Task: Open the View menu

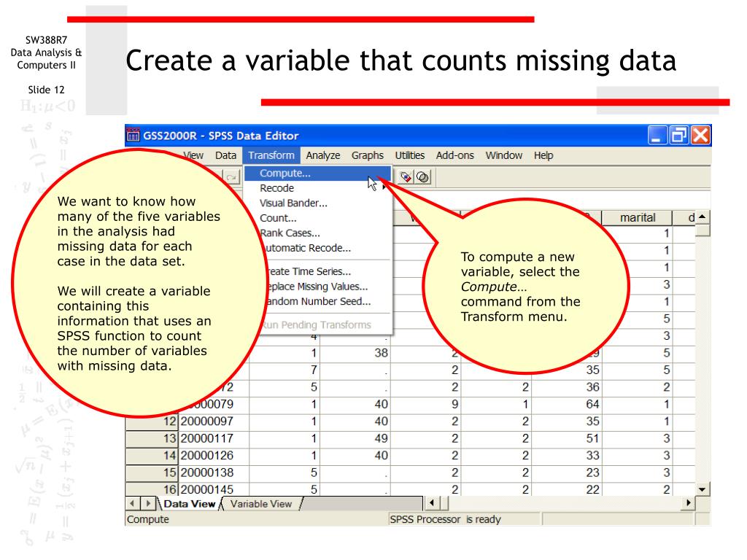Action: click(193, 155)
